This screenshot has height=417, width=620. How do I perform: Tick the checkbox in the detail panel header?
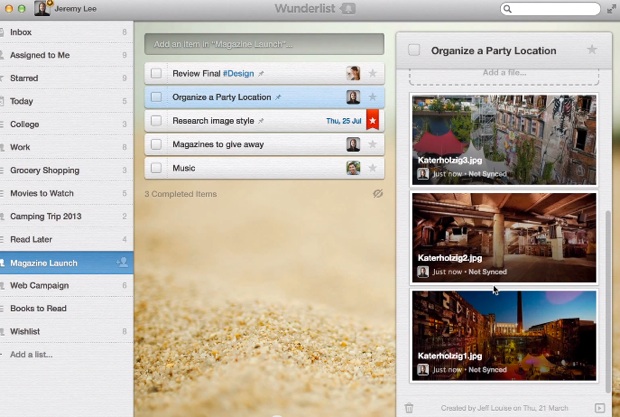click(414, 50)
